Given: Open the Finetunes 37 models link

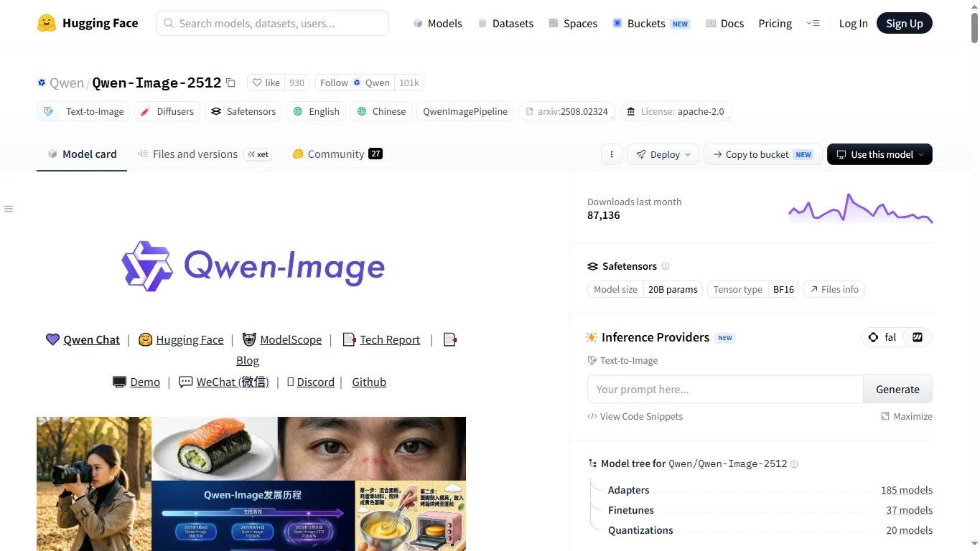Looking at the screenshot, I should 909,510.
